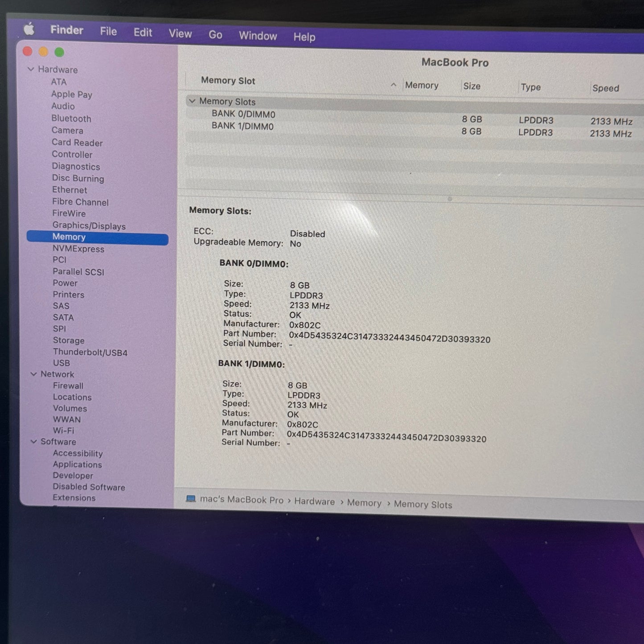Collapse the Hardware section in sidebar
The width and height of the screenshot is (644, 644).
31,69
